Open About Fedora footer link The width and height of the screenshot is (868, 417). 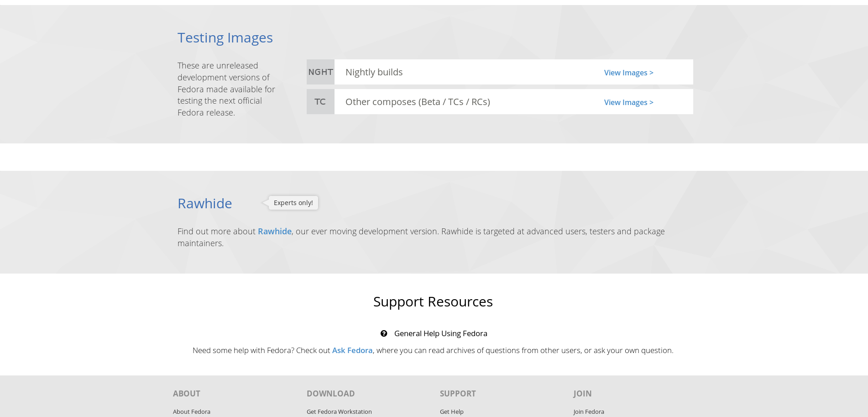coord(191,412)
